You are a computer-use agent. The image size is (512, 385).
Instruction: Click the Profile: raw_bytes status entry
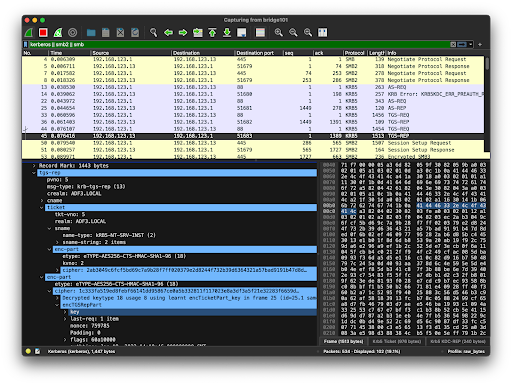[466, 351]
